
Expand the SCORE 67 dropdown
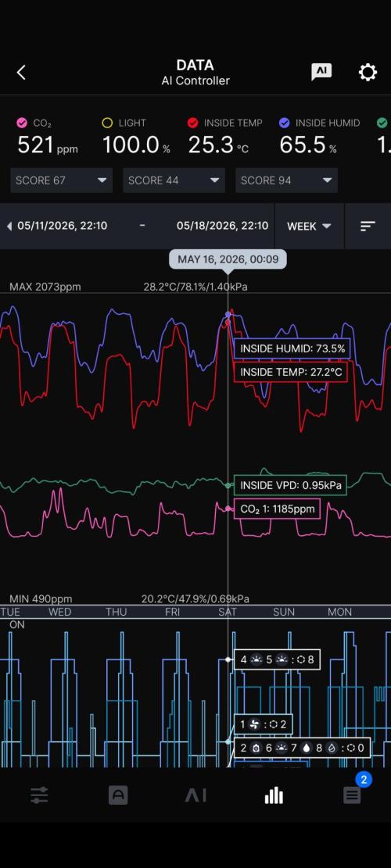point(62,180)
